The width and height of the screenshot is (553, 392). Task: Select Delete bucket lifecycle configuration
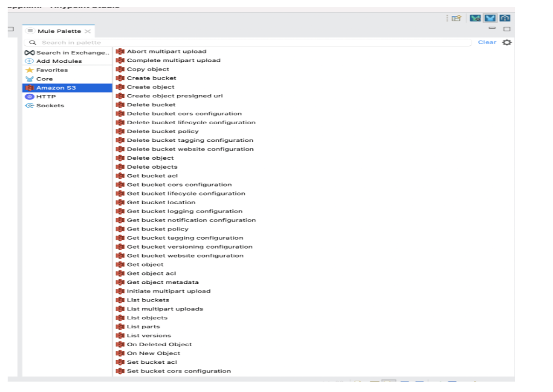click(191, 122)
